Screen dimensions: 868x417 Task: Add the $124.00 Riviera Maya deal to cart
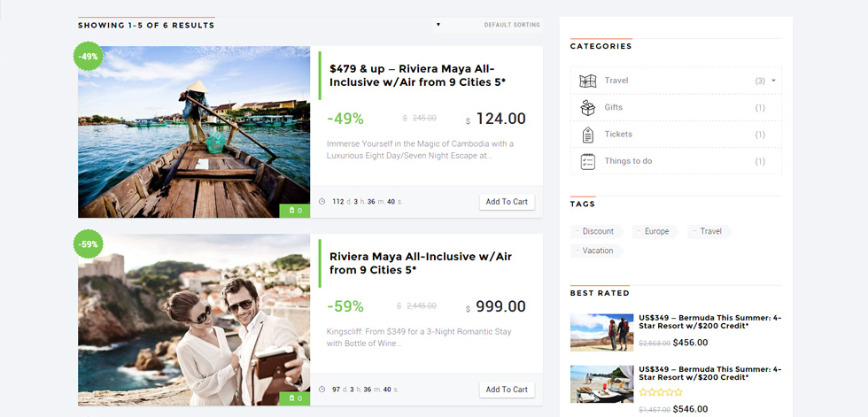(507, 202)
